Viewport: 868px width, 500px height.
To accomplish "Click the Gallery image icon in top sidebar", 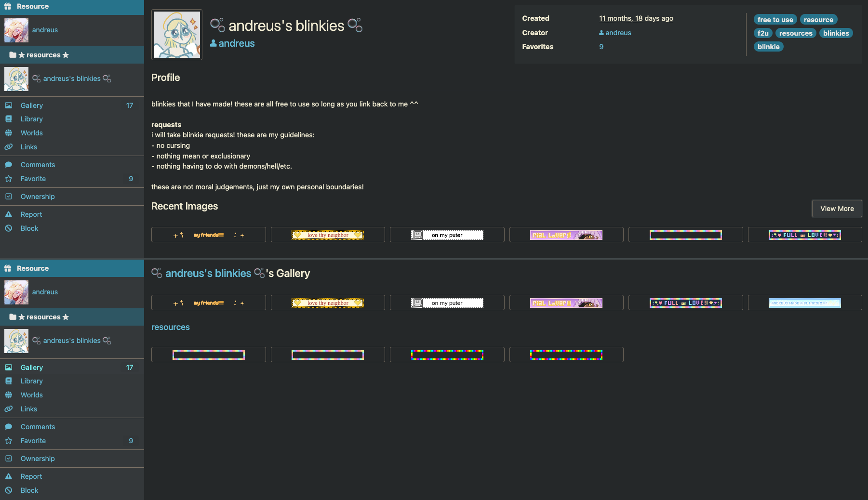I will [x=9, y=105].
